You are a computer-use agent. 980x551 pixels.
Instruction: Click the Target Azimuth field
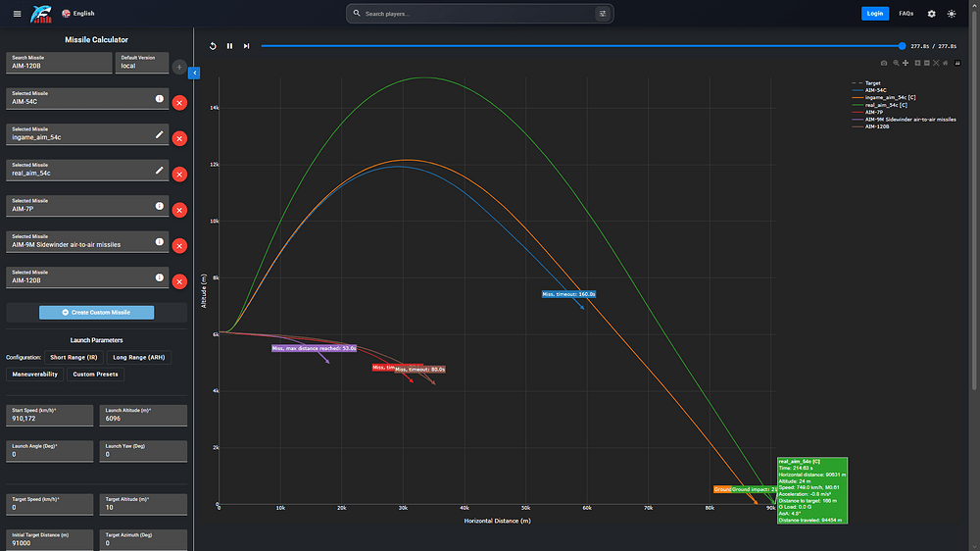(143, 540)
